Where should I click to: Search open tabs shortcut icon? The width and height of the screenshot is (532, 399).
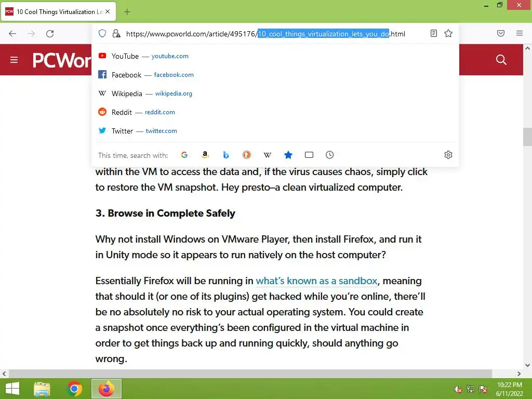click(x=309, y=155)
